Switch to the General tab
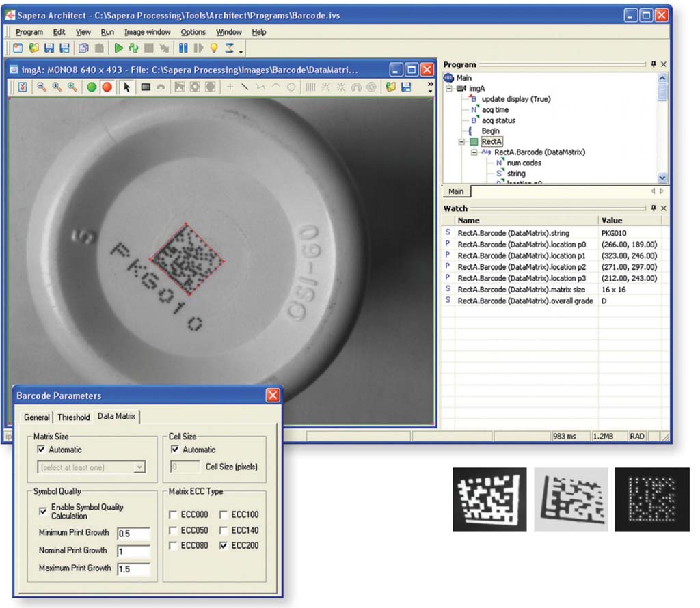 click(x=37, y=417)
